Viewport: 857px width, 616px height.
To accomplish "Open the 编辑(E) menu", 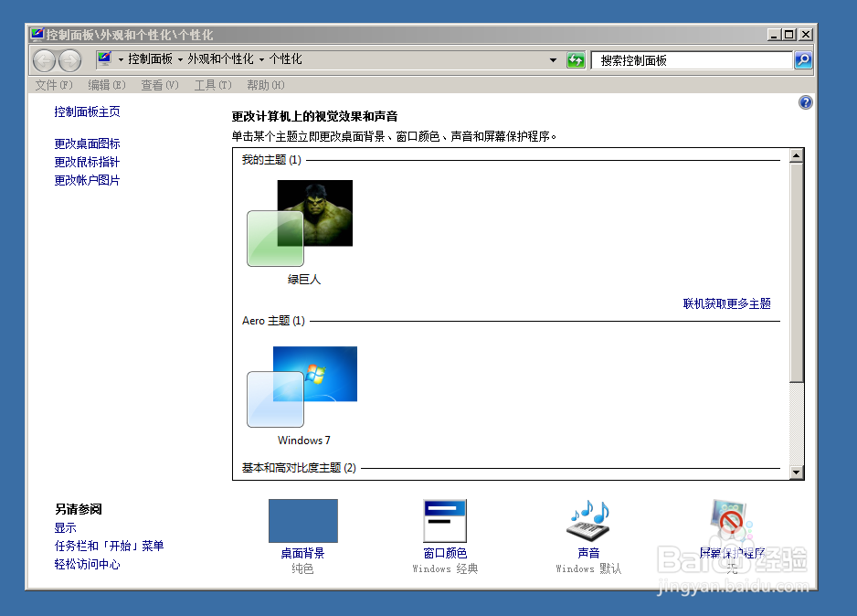I will [107, 85].
